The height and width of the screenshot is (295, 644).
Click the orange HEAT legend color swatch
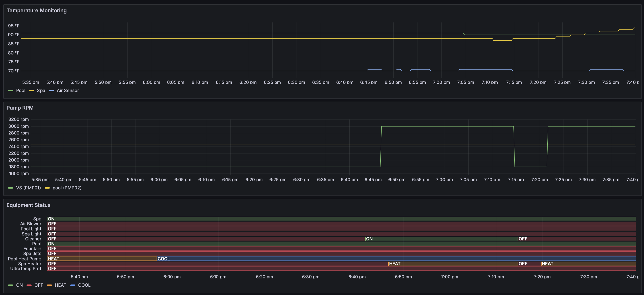pos(49,285)
